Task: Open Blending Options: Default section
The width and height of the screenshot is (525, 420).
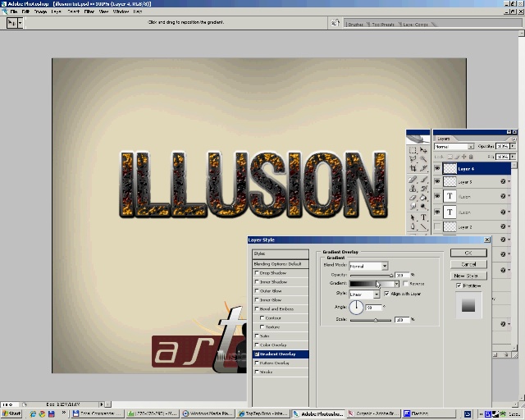Action: point(281,264)
